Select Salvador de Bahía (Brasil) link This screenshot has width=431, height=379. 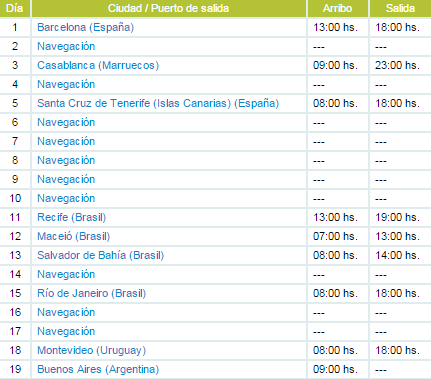pos(101,255)
